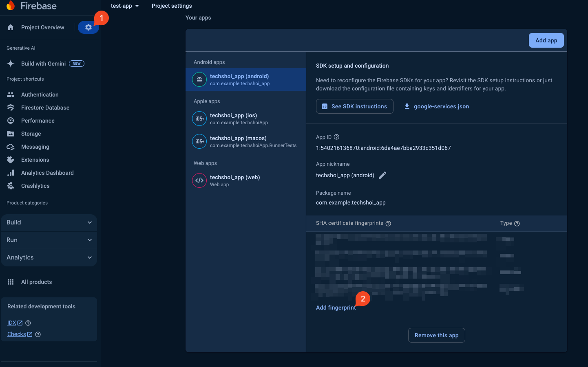Expand the Run category
The height and width of the screenshot is (367, 588).
coord(49,240)
